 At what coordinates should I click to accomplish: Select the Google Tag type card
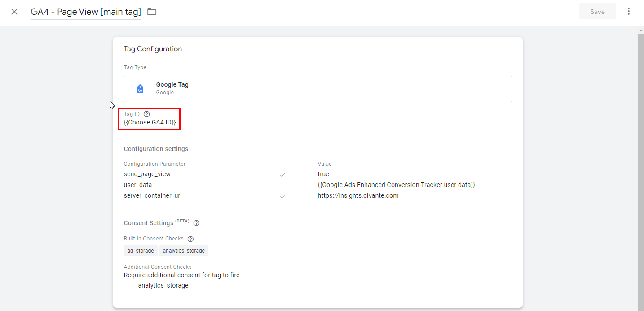(x=318, y=89)
